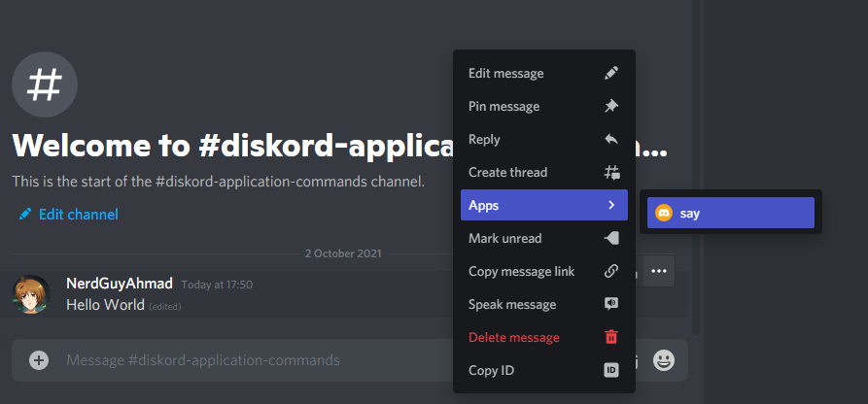Open NerdGuyAhmad's avatar picture
The image size is (868, 404).
pyautogui.click(x=31, y=294)
